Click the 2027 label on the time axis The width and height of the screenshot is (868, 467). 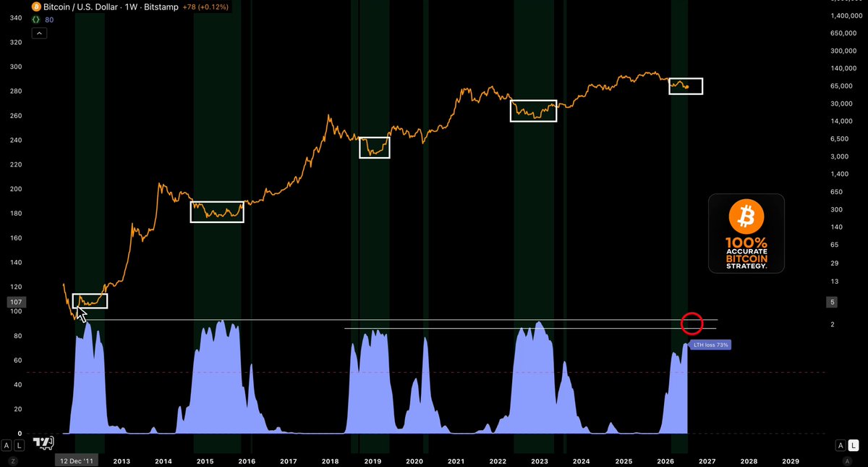point(707,460)
